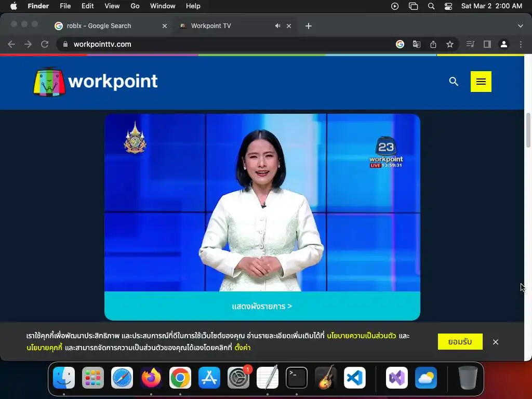Open นโยบายความเป็นส่วนตัว link
532x399 pixels.
(362, 336)
